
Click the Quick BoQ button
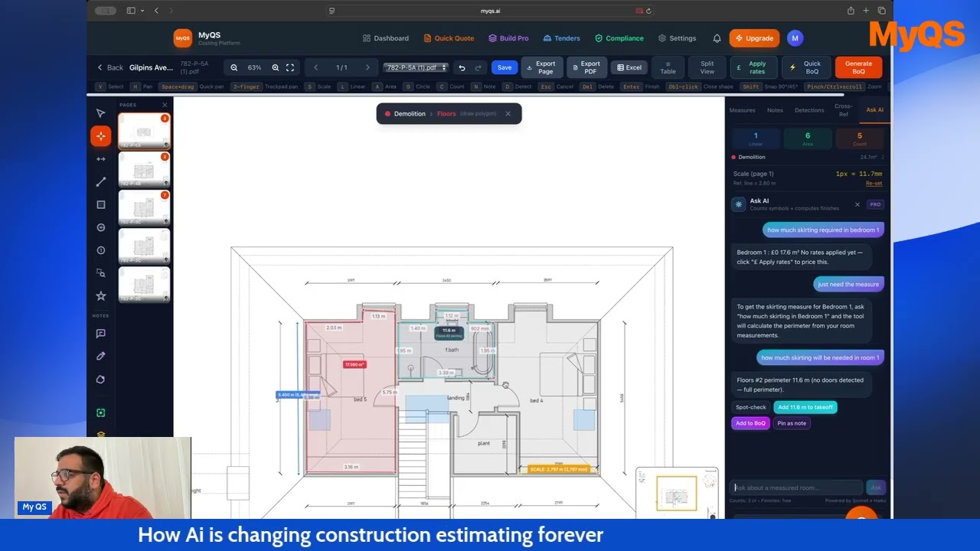[806, 67]
